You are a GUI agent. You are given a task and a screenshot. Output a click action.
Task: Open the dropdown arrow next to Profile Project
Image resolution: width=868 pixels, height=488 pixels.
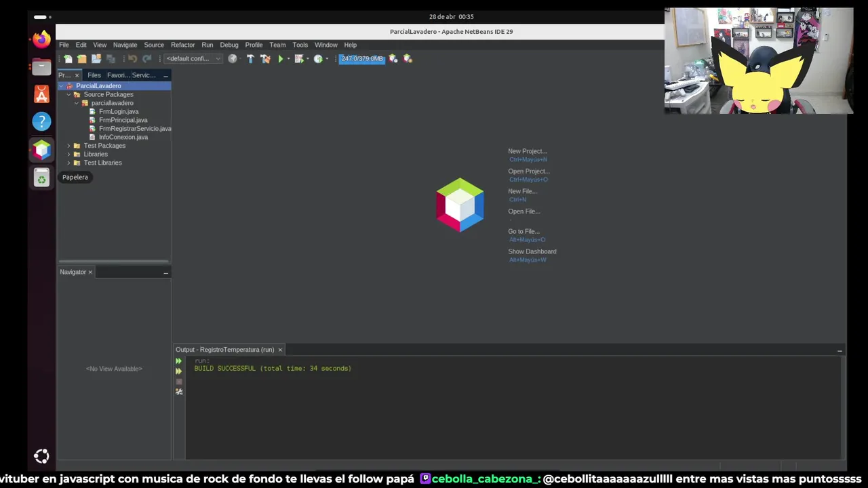[326, 59]
